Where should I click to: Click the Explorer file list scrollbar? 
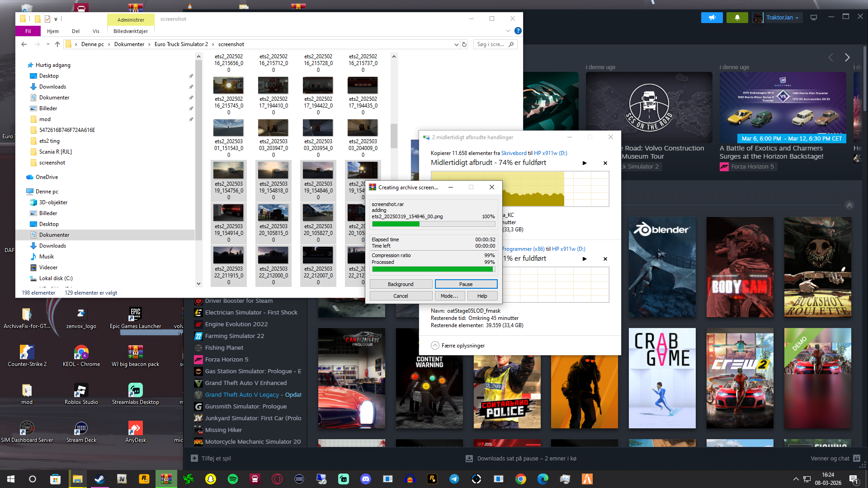point(394,136)
